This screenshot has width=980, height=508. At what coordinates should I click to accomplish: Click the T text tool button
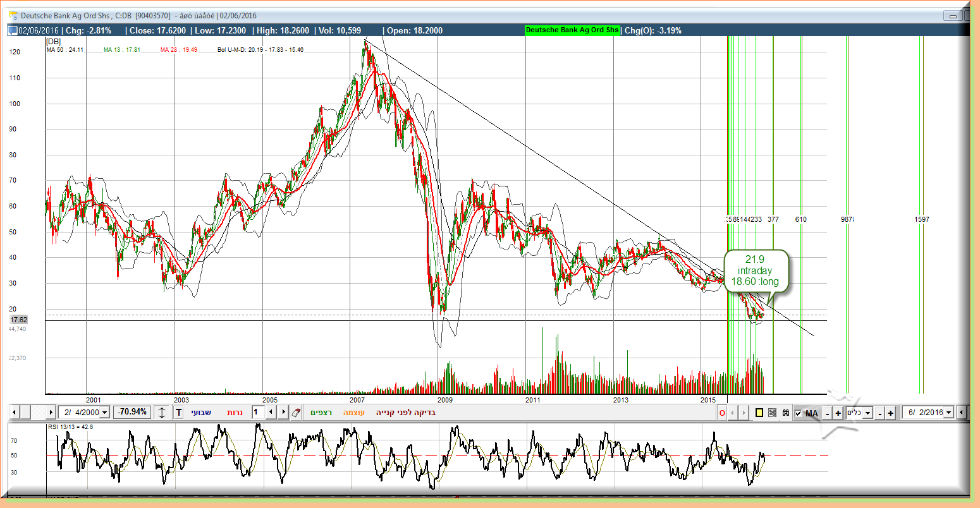point(178,413)
